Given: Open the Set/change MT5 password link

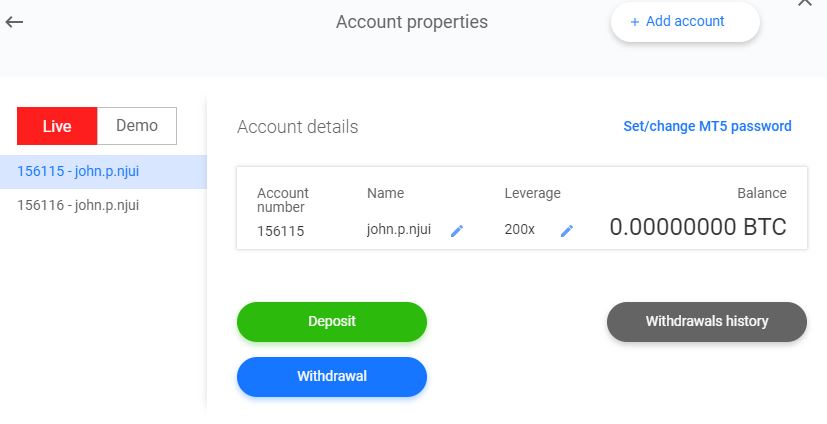Looking at the screenshot, I should click(x=707, y=126).
